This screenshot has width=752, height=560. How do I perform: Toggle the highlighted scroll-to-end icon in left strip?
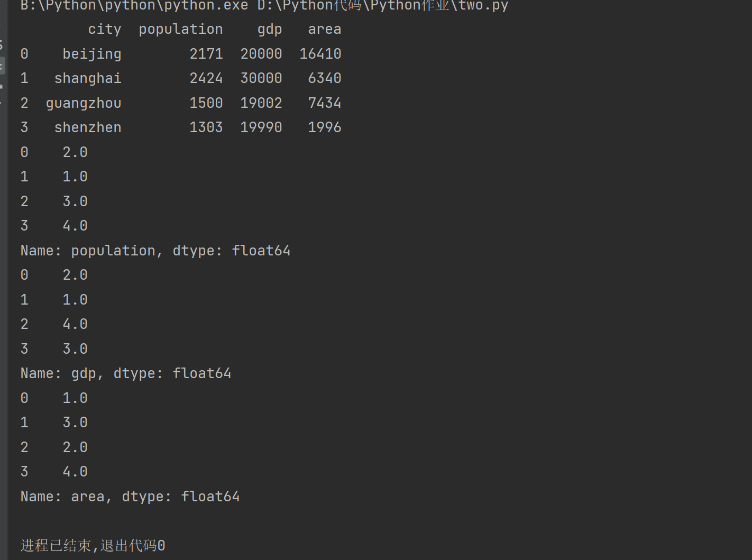pos(2,66)
